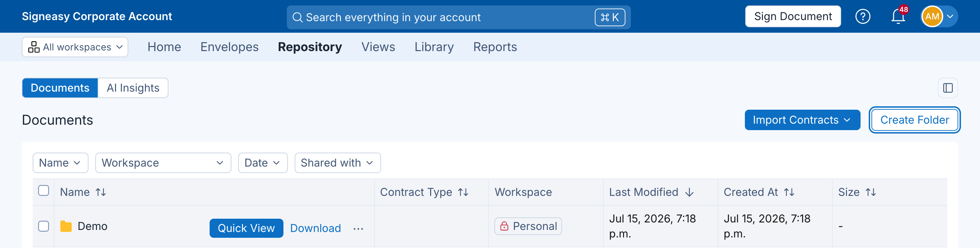The width and height of the screenshot is (980, 248).
Task: Tick the select-all checkbox in header
Action: [44, 190]
